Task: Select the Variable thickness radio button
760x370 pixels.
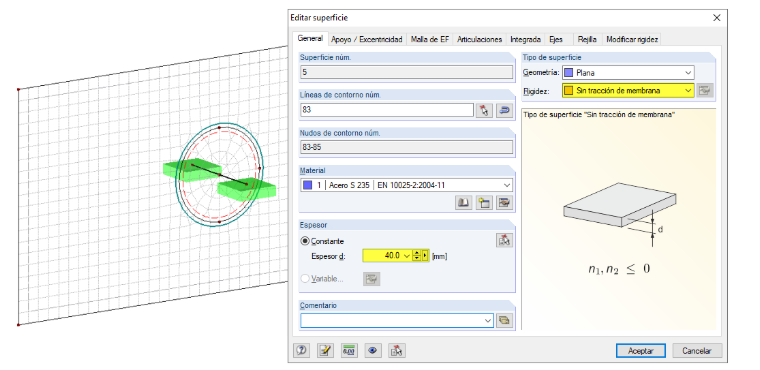Action: pos(305,279)
